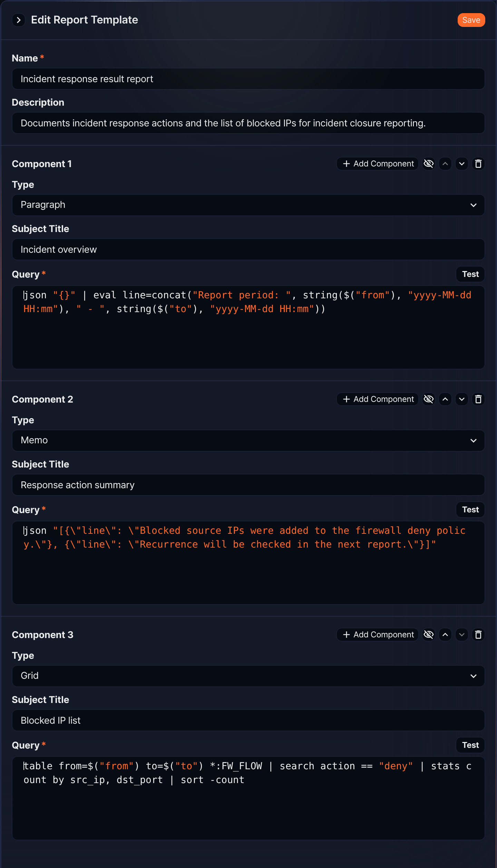Edit the 'Incident overview' subject title
Viewport: 497px width, 868px height.
tap(248, 250)
